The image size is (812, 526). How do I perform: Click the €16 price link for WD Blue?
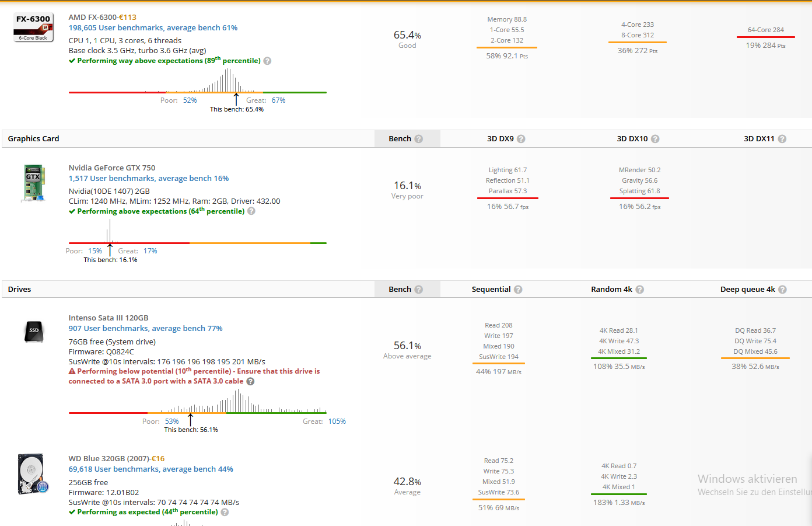coord(158,459)
